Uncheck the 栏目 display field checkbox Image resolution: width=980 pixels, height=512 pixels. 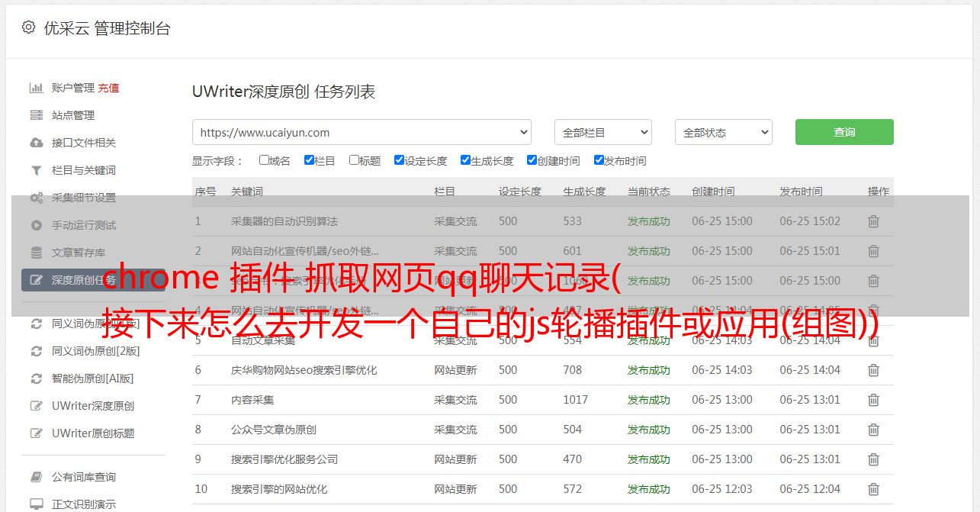[x=309, y=160]
